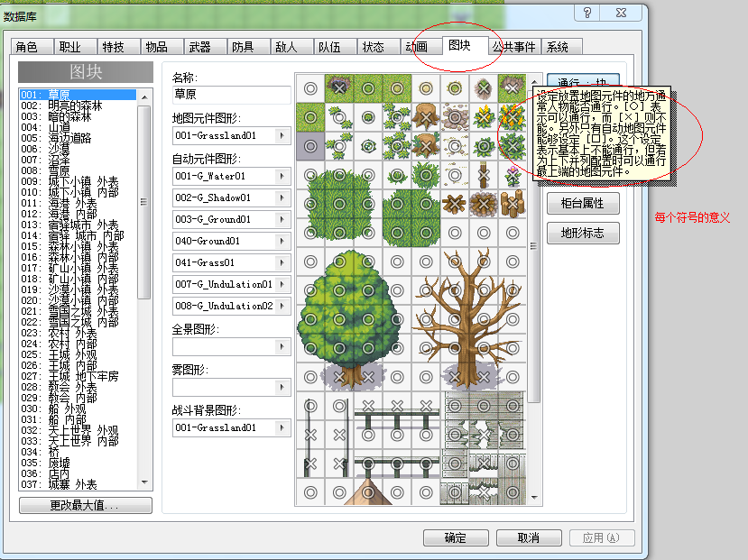748x560 pixels.
Task: Toggle passage on the purple flower tile
Action: 513,175
